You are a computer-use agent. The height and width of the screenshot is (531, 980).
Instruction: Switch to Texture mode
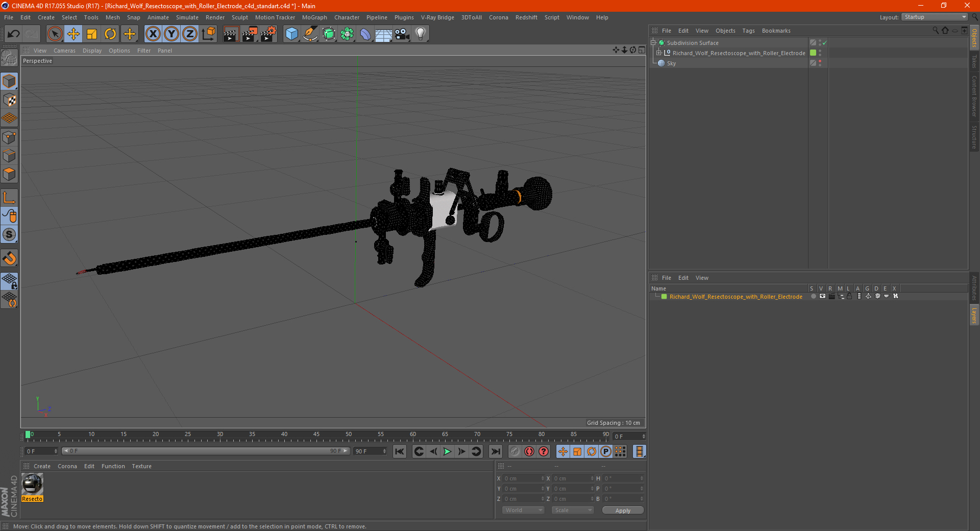click(x=10, y=100)
